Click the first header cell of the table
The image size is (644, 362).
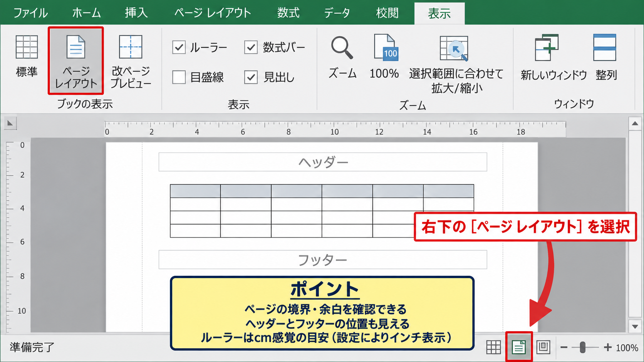[195, 191]
